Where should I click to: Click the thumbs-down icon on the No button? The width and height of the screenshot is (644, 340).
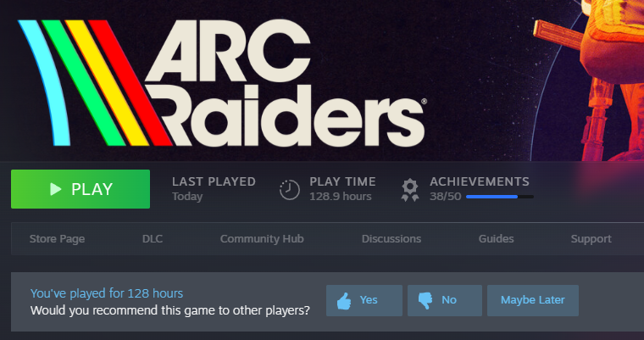coord(425,301)
